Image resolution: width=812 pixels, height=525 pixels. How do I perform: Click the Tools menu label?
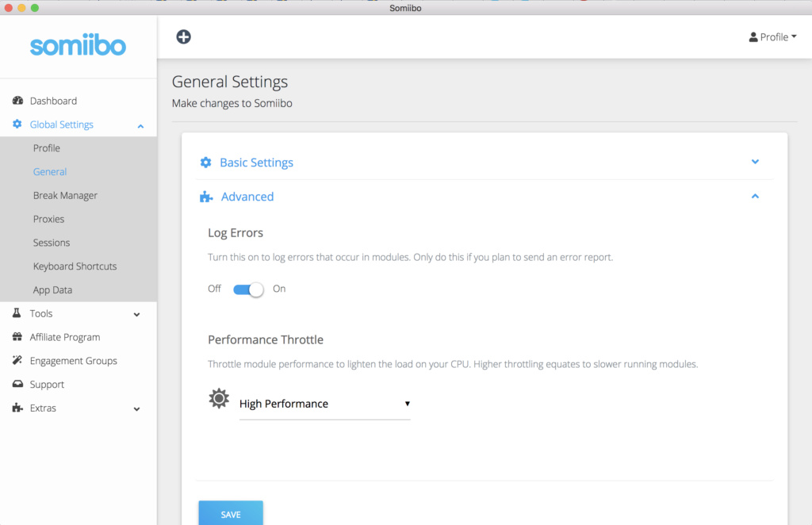click(41, 313)
